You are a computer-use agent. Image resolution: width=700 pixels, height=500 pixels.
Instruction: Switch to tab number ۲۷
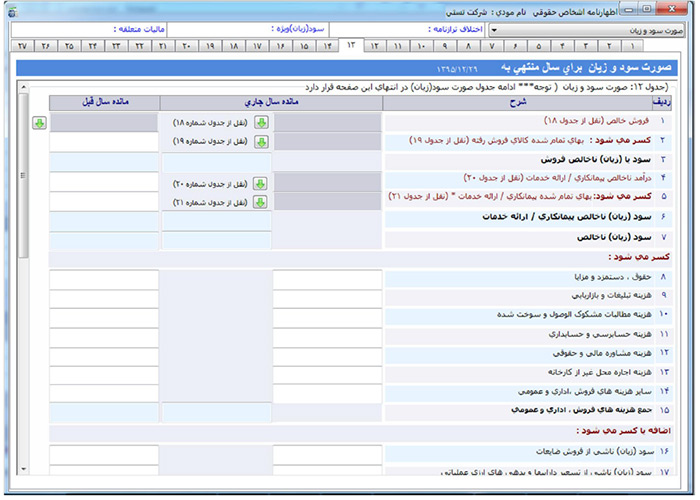23,46
